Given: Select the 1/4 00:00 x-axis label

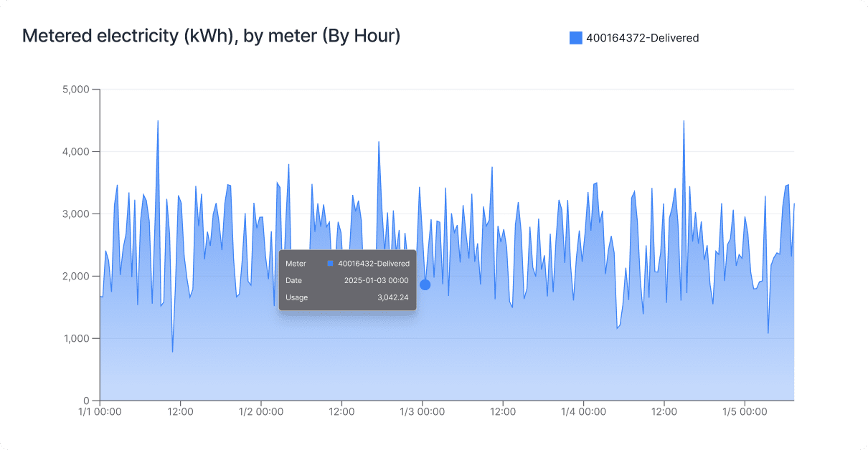Looking at the screenshot, I should tap(583, 413).
